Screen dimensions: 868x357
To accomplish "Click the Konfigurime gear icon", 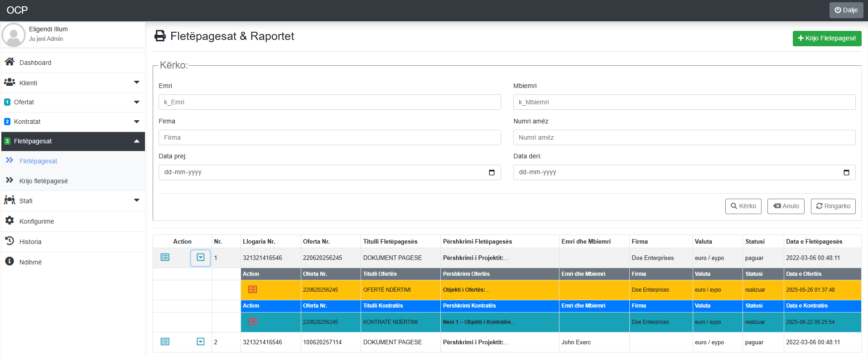I will pos(10,220).
